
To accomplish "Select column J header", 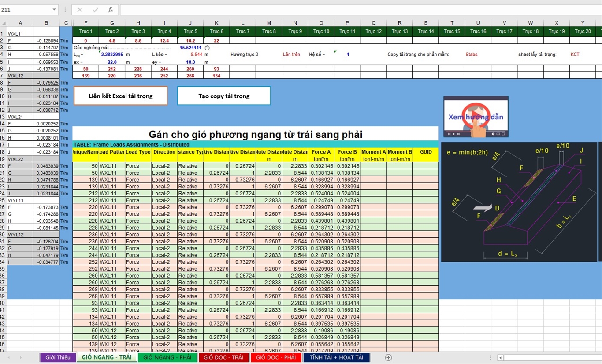I will click(190, 23).
